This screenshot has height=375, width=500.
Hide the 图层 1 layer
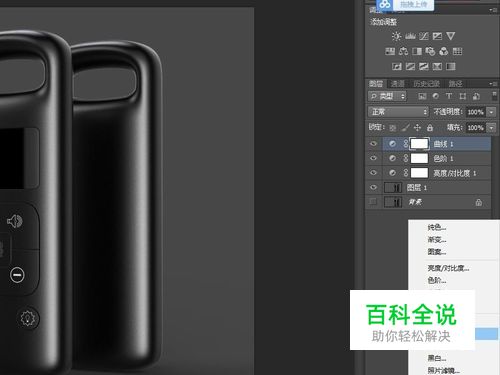(x=373, y=187)
